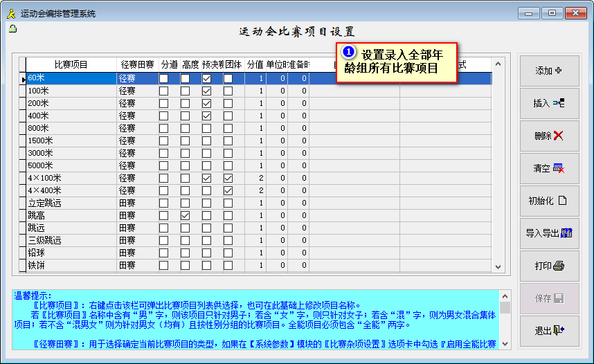Enable 分道 checkbox for the 100米 row

[x=163, y=91]
